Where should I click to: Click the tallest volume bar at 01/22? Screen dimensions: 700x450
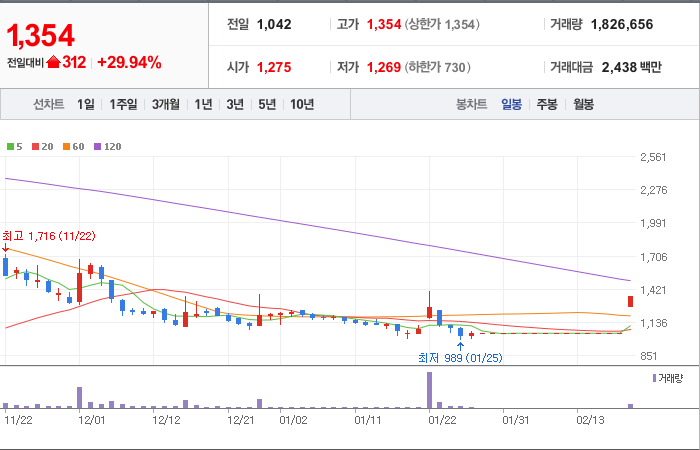click(x=429, y=390)
